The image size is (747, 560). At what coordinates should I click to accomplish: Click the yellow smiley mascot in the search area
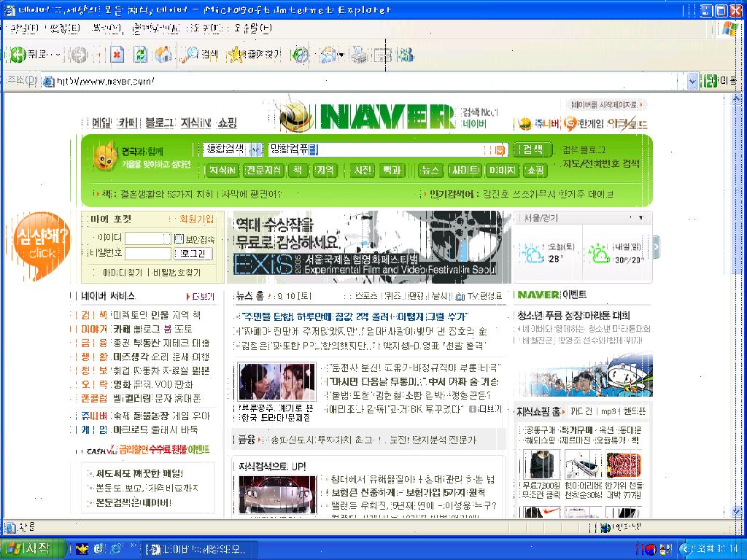(105, 156)
